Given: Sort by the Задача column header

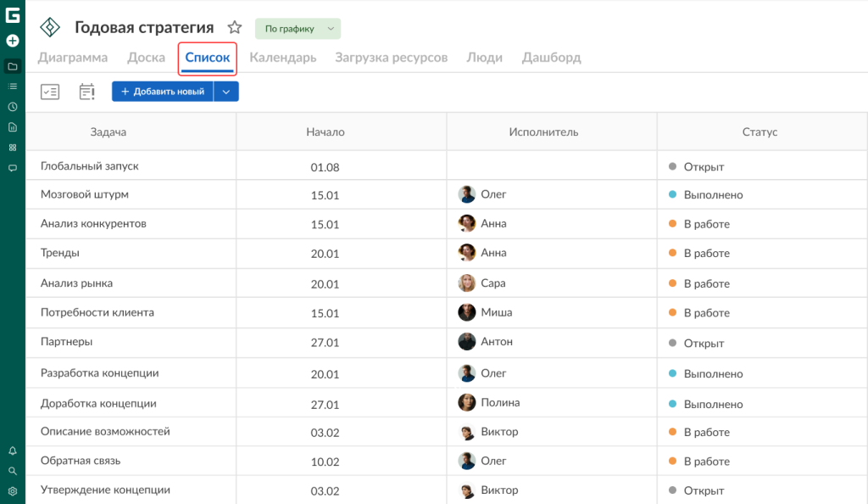Looking at the screenshot, I should click(x=108, y=132).
